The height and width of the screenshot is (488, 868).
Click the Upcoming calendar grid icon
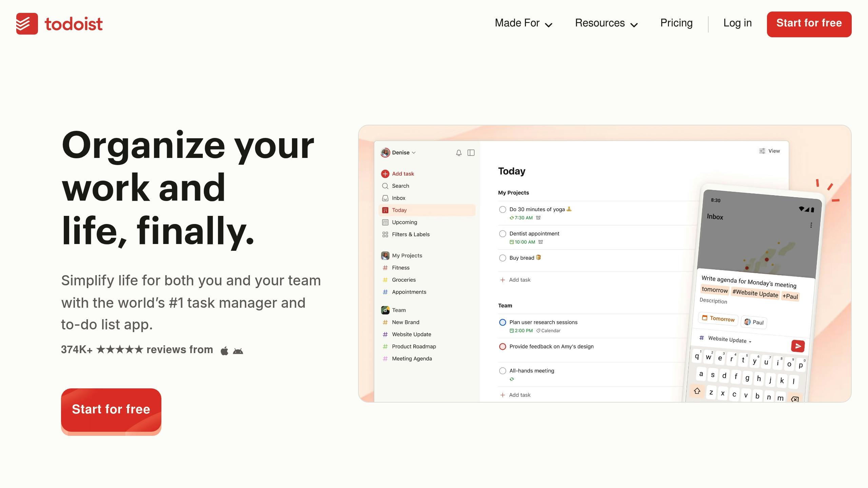[x=385, y=223]
